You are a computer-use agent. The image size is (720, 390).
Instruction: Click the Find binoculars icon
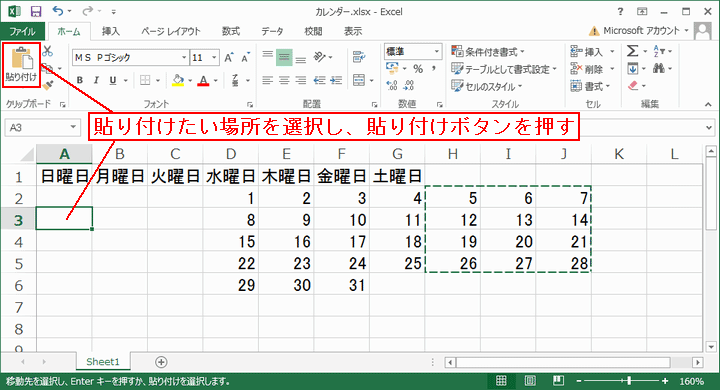pyautogui.click(x=659, y=68)
